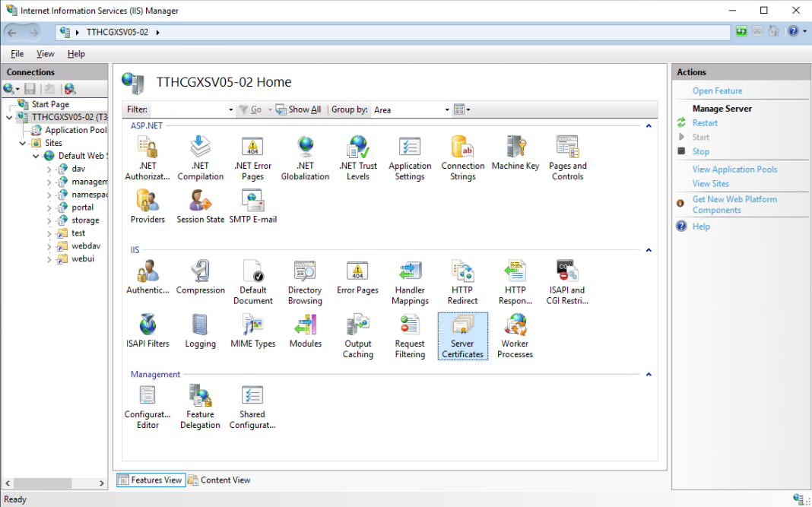812x507 pixels.
Task: Open the Authentication feature
Action: click(147, 277)
